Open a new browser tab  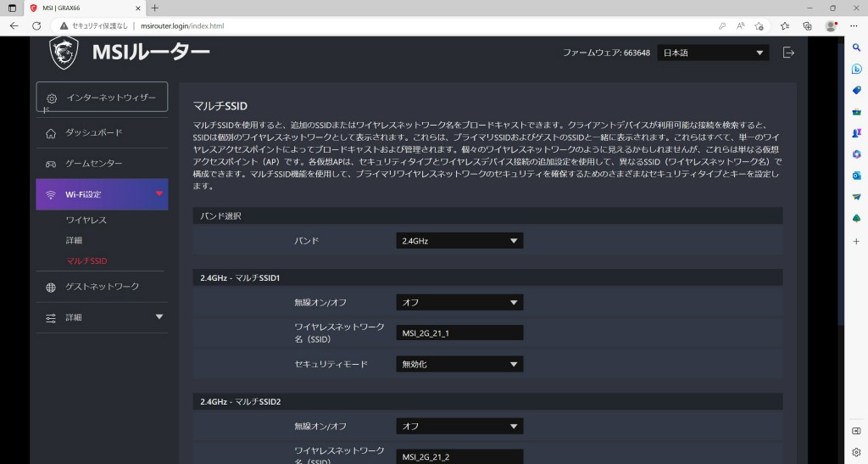(x=155, y=8)
